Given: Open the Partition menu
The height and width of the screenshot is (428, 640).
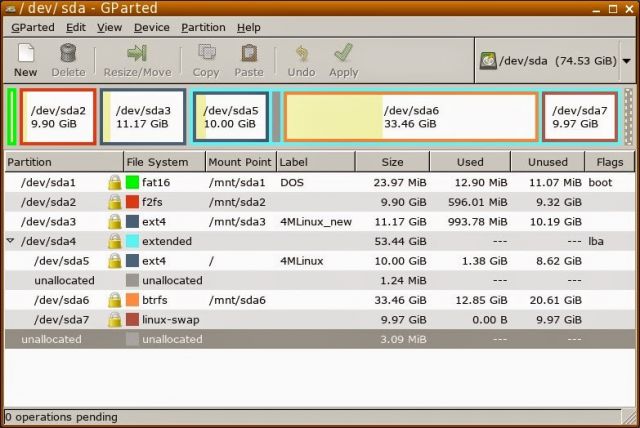Looking at the screenshot, I should 203,27.
